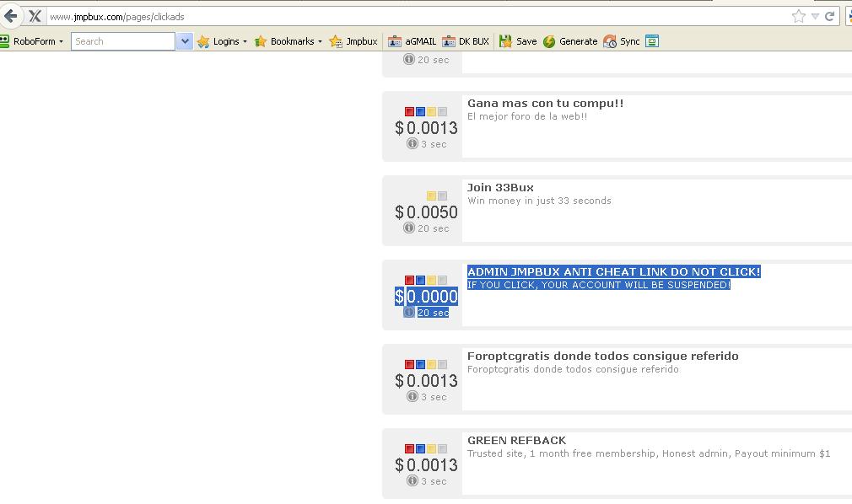This screenshot has width=852, height=504.
Task: Open the aGMAIL login shortcut
Action: click(x=413, y=41)
